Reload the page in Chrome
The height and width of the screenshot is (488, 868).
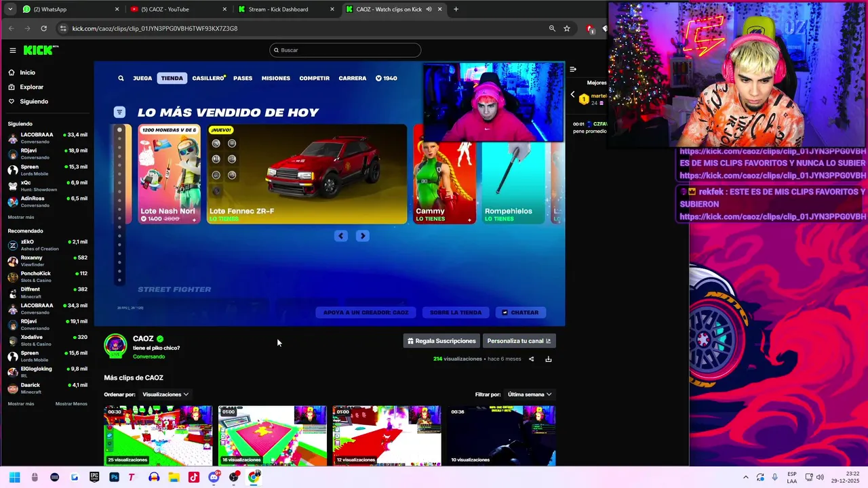(43, 28)
